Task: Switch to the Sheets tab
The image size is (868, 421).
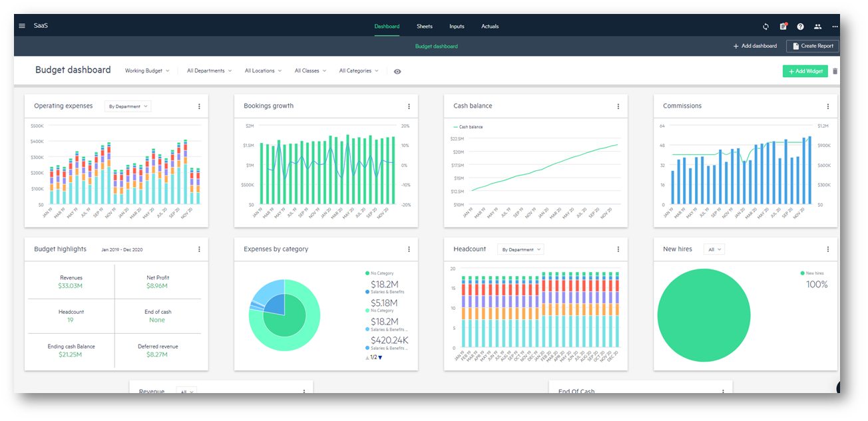Action: pos(425,27)
